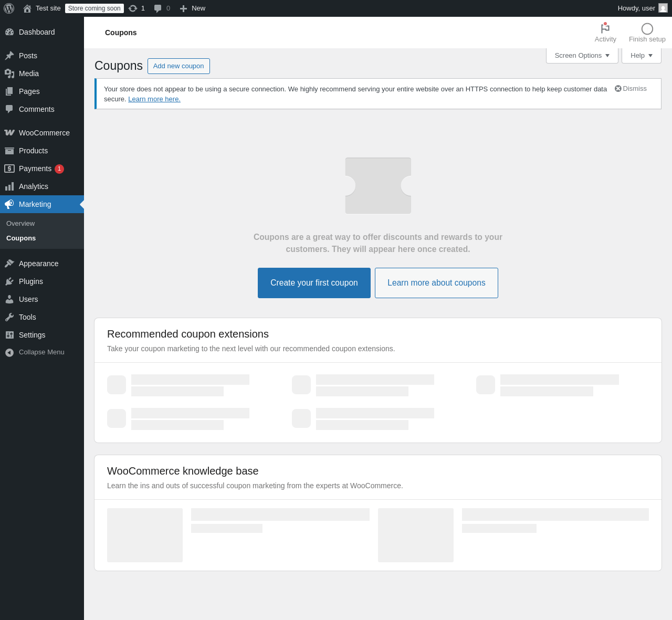Click the Users menu label
The width and height of the screenshot is (672, 620).
(28, 299)
